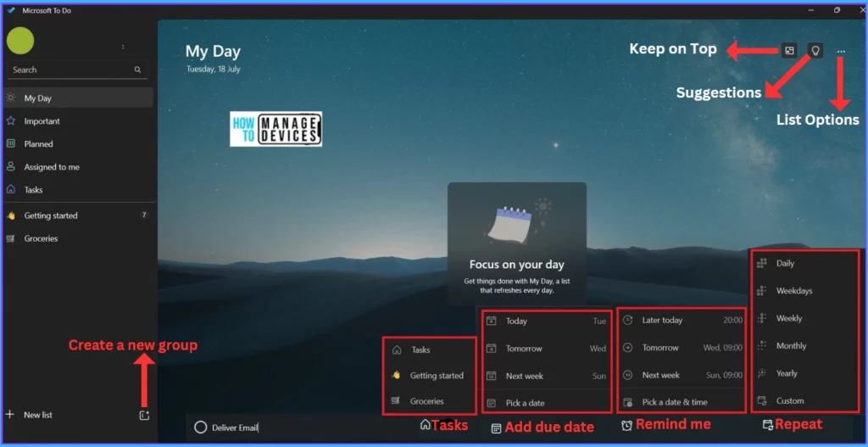Set repeat to Yearly
Viewport: 868px width, 447px height.
click(x=805, y=373)
